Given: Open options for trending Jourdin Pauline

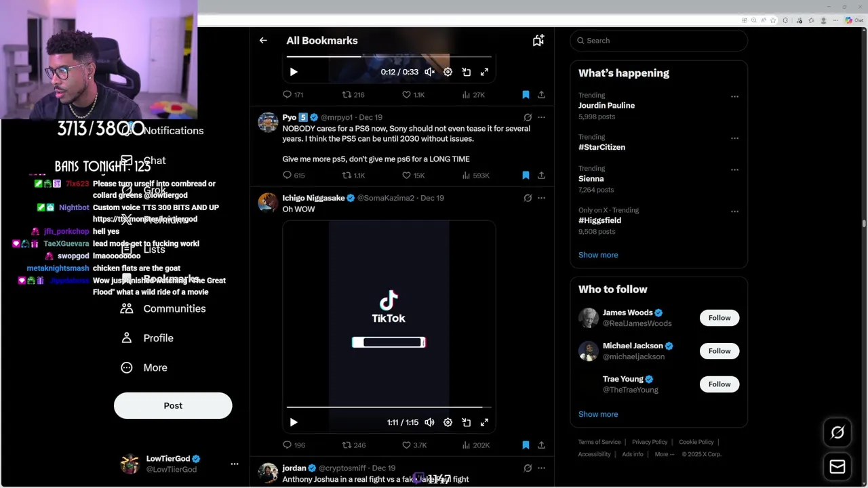Looking at the screenshot, I should click(x=734, y=97).
